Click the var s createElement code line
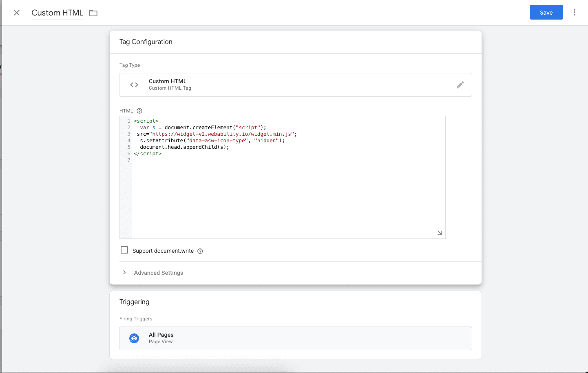588x373 pixels. (203, 128)
